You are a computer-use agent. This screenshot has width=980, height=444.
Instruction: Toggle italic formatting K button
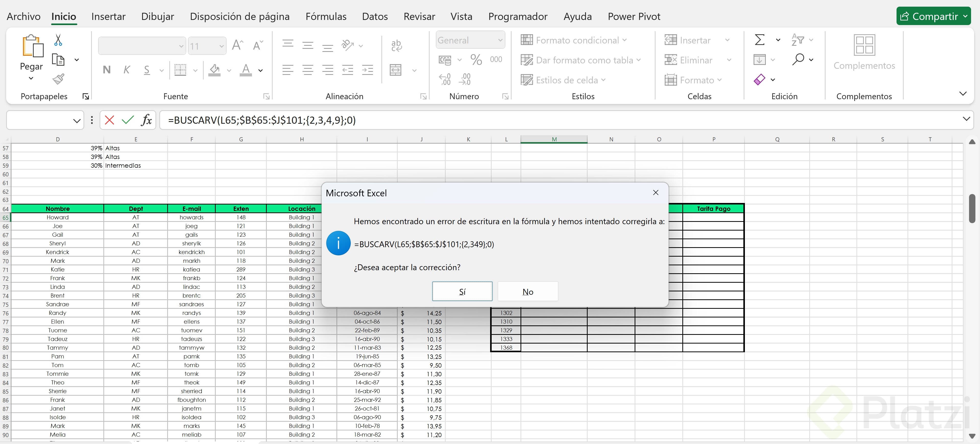click(127, 70)
